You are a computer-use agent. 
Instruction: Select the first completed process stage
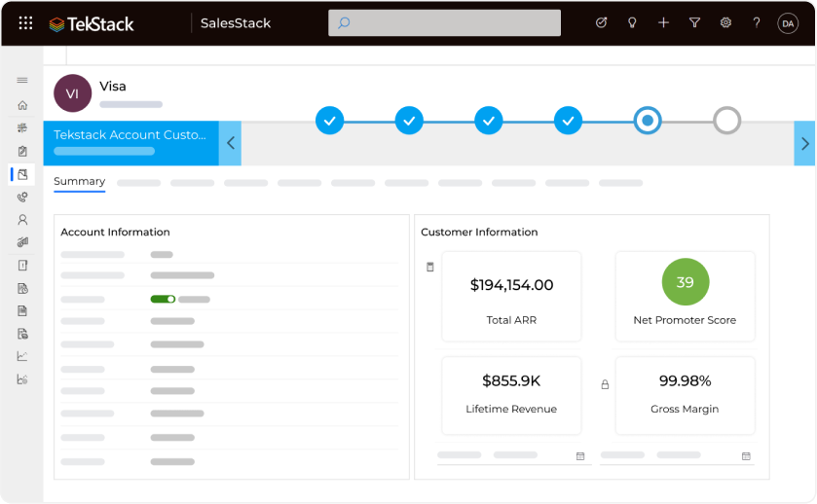pos(330,121)
